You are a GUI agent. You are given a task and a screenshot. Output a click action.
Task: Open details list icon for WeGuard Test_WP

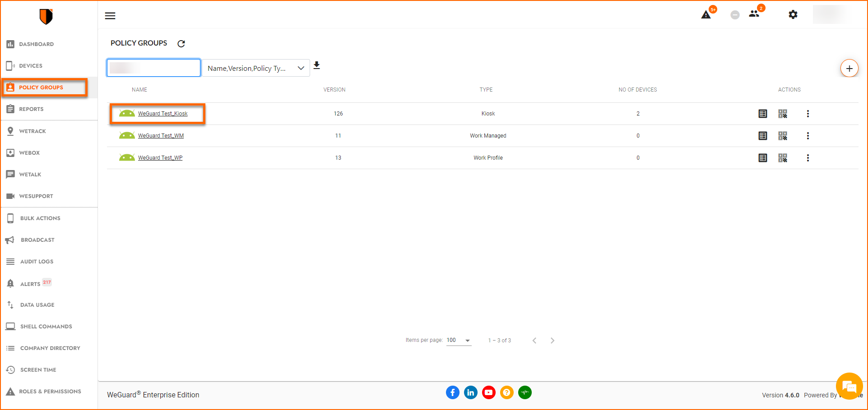point(763,158)
